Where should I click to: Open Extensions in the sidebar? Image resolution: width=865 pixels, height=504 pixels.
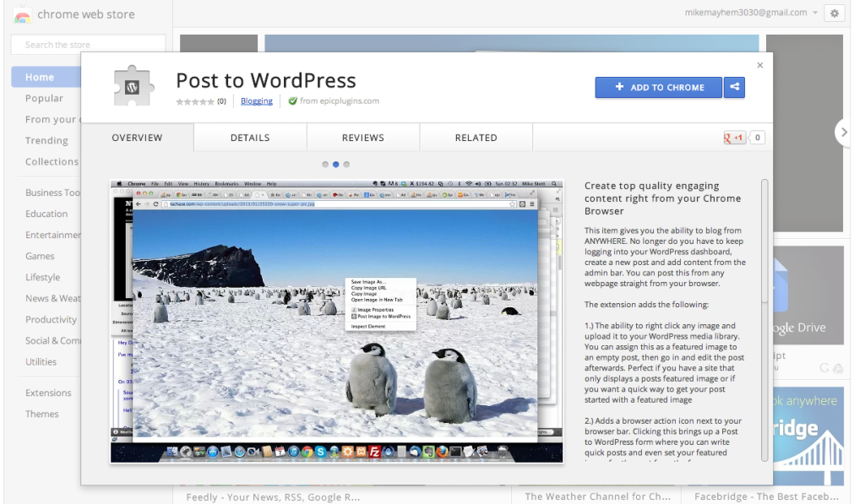pyautogui.click(x=48, y=393)
